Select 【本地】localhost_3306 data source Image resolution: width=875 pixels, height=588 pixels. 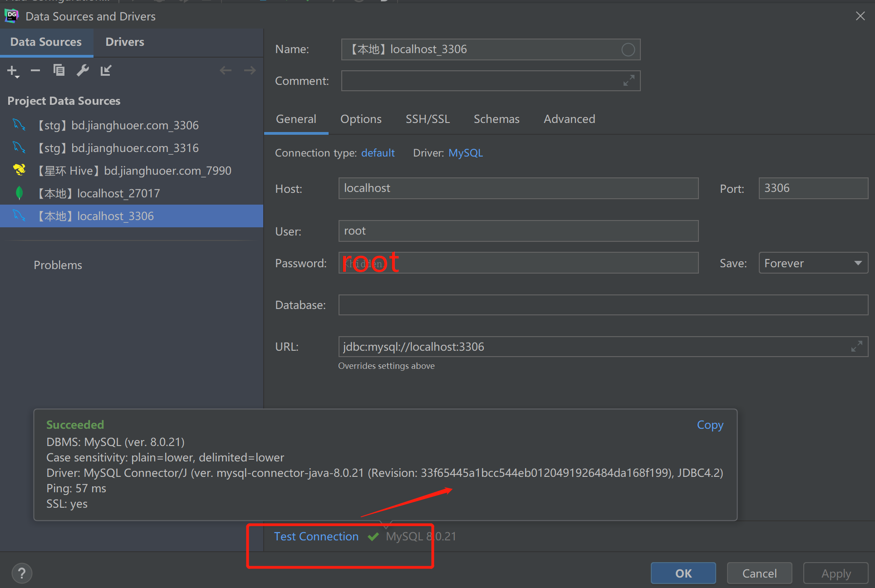coord(132,216)
